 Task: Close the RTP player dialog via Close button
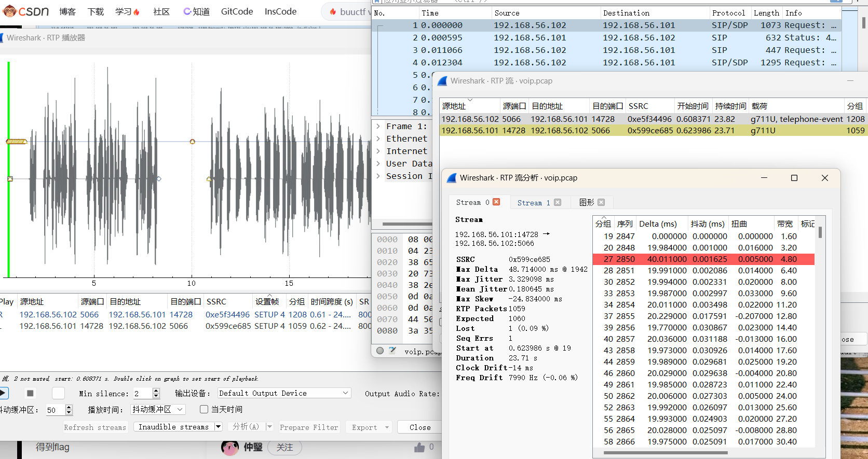(420, 427)
